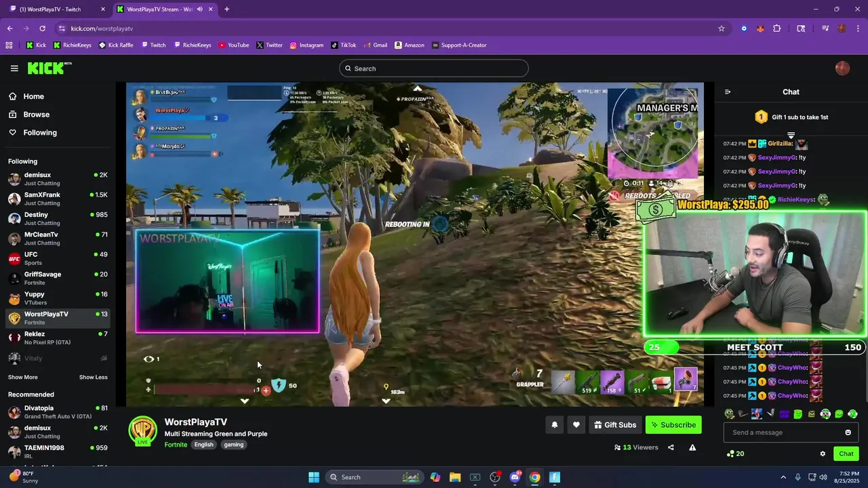Click the gaming tag
The width and height of the screenshot is (868, 488).
[234, 445]
